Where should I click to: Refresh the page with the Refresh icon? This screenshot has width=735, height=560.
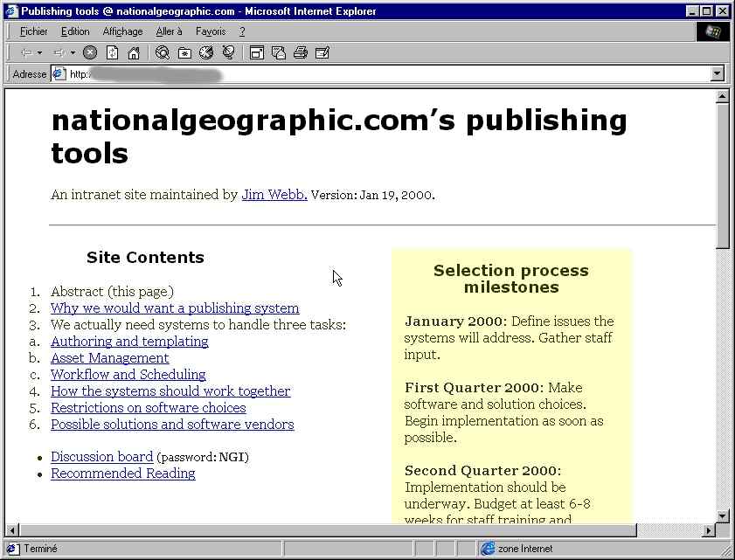point(112,52)
